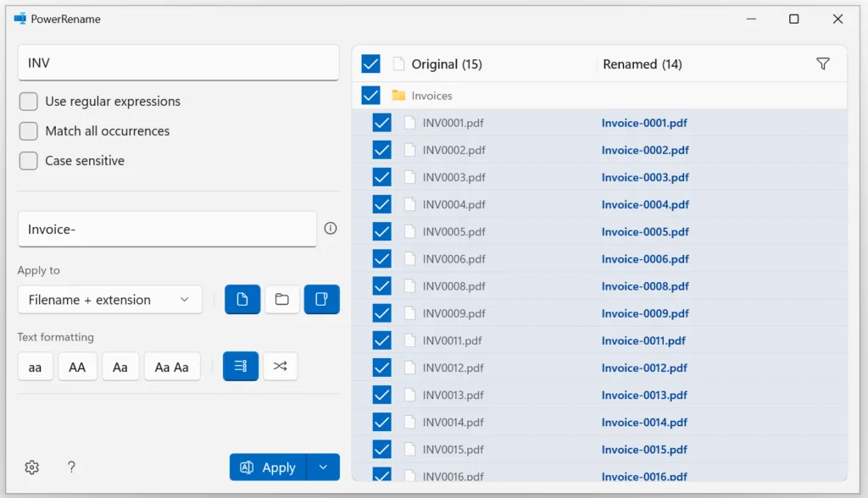Select the Invoices folder name

(x=431, y=96)
